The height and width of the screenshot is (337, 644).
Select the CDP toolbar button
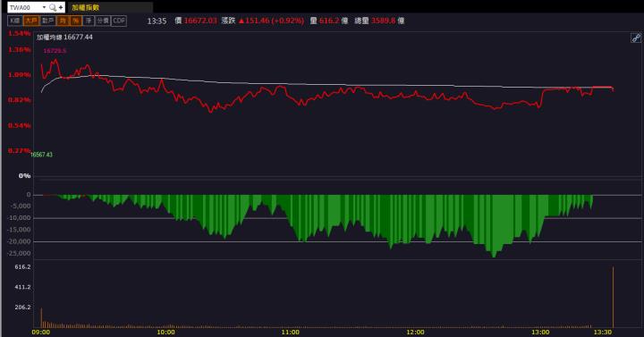click(119, 21)
